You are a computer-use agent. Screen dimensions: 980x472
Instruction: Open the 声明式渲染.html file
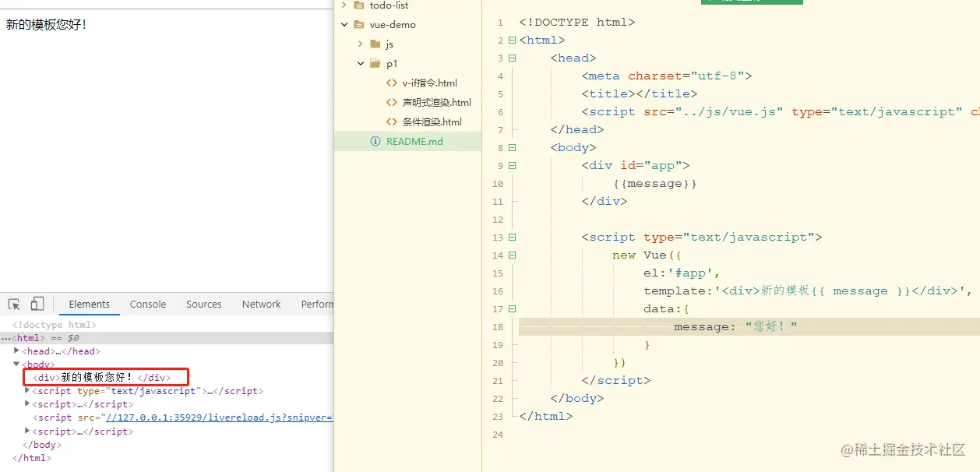click(x=436, y=102)
